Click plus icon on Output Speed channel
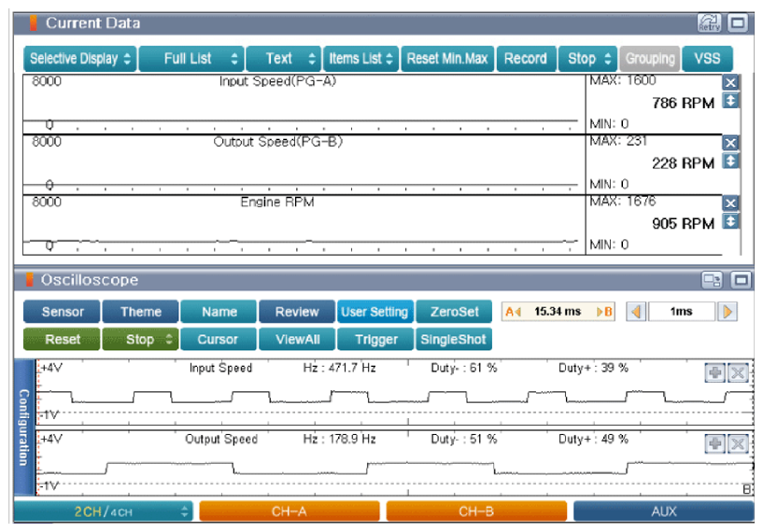Image resolution: width=763 pixels, height=532 pixels. (714, 443)
